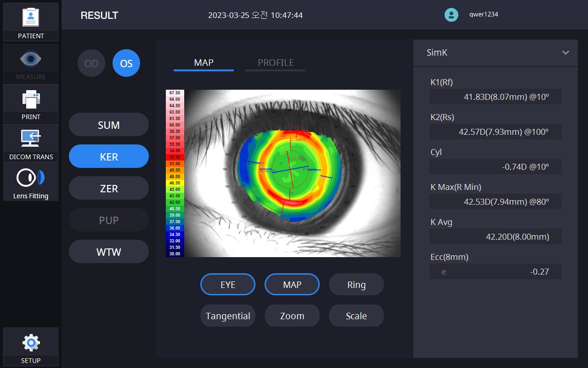The image size is (588, 368).
Task: Select the OS left eye toggle
Action: coord(126,63)
